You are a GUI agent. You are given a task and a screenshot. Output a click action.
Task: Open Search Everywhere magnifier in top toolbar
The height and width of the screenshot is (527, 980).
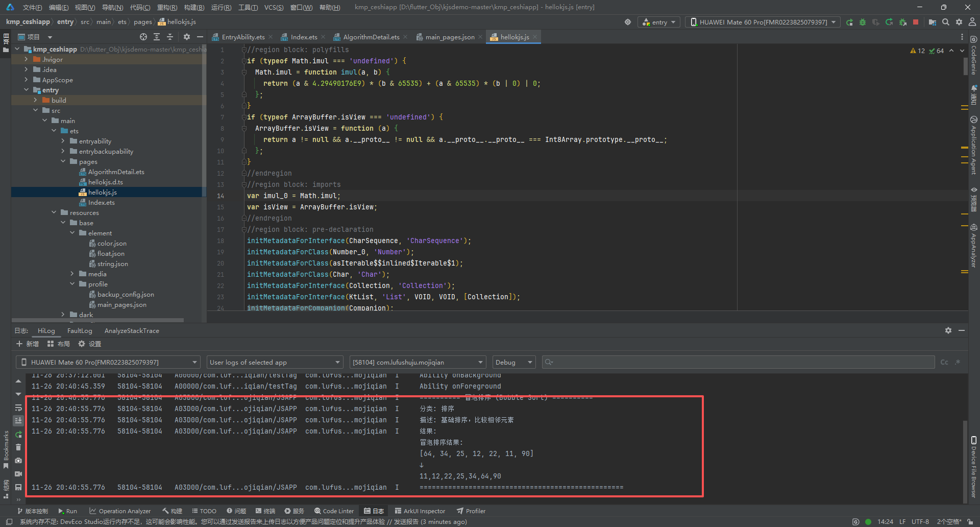(x=946, y=22)
